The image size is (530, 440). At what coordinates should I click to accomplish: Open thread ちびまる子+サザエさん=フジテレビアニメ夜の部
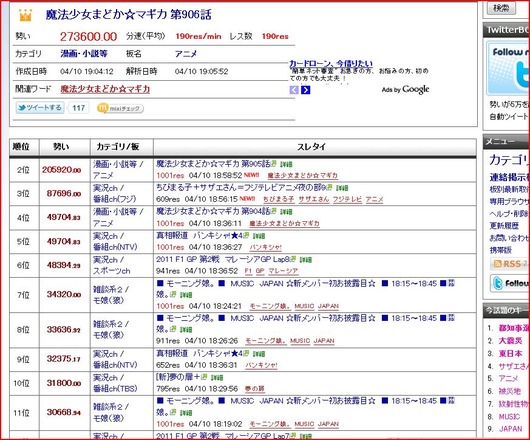(241, 188)
